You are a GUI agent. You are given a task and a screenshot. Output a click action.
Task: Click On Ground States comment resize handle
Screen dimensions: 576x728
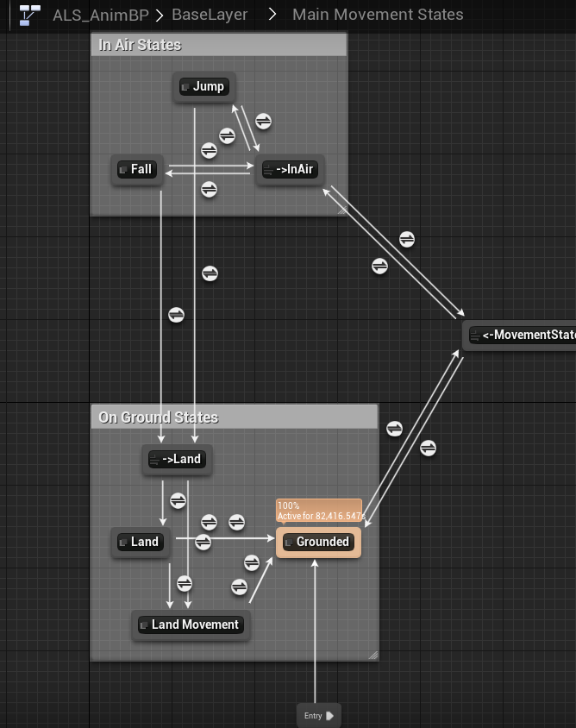pos(373,656)
